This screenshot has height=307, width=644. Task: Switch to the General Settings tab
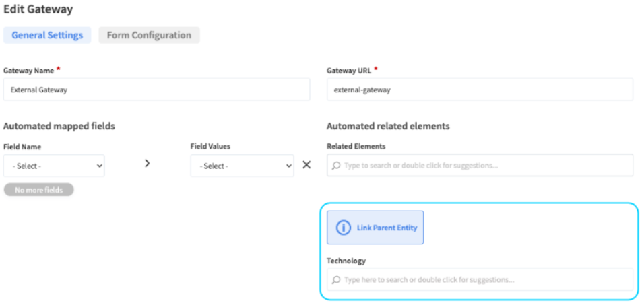coord(47,35)
